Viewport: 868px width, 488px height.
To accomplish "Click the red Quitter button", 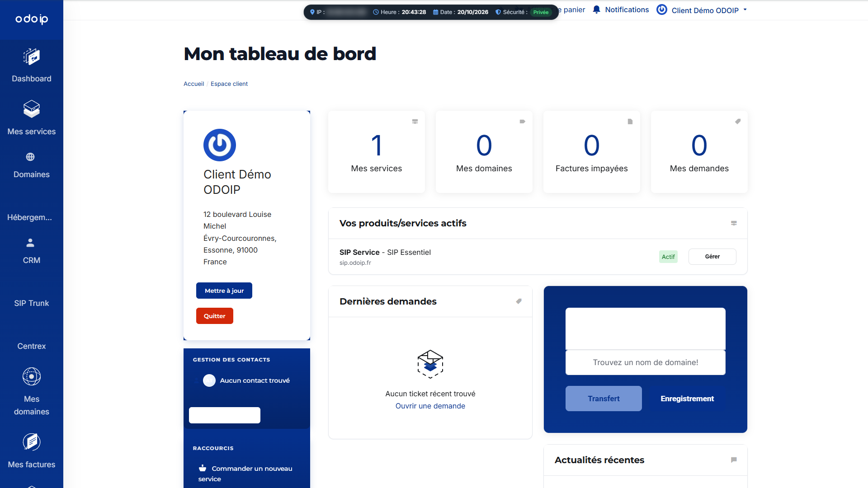I will point(215,316).
